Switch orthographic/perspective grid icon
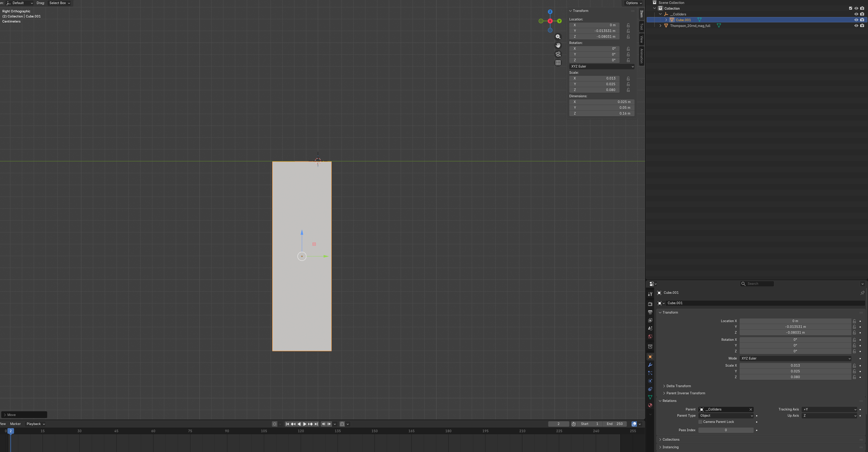 558,63
